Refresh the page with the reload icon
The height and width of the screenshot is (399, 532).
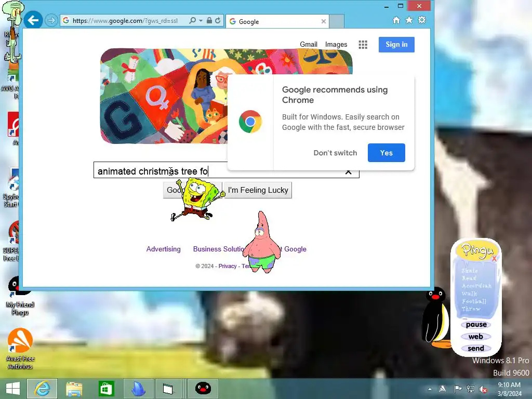(218, 20)
